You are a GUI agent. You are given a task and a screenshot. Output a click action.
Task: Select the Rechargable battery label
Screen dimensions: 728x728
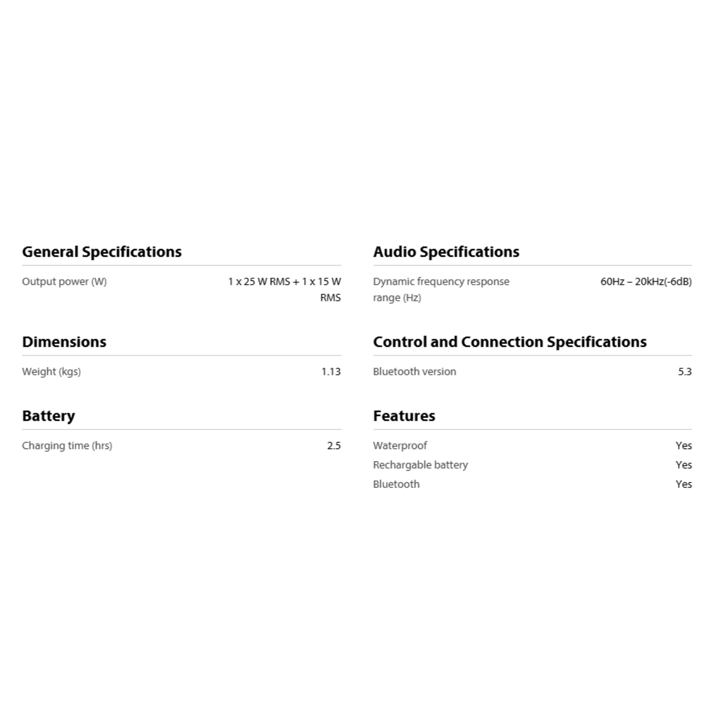tap(420, 465)
